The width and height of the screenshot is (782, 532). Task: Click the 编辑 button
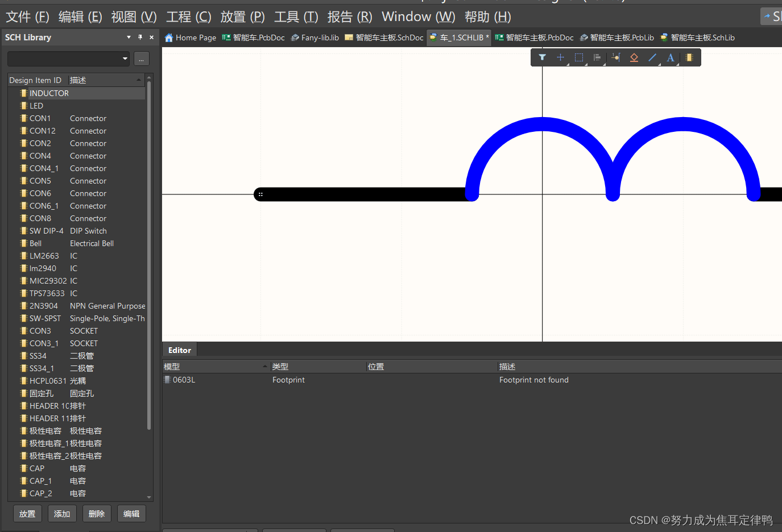point(131,514)
